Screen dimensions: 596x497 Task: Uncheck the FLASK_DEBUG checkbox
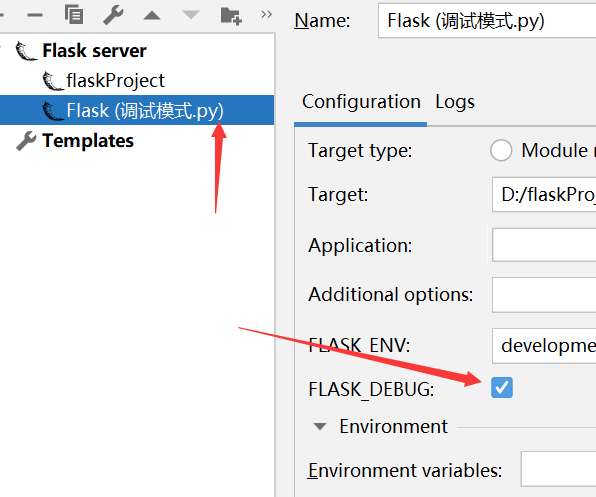click(502, 388)
